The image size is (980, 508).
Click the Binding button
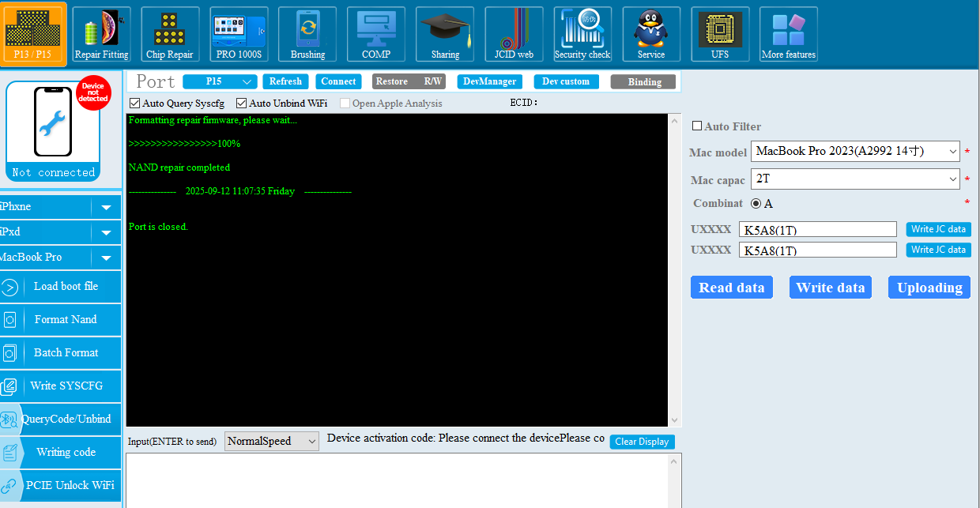643,81
